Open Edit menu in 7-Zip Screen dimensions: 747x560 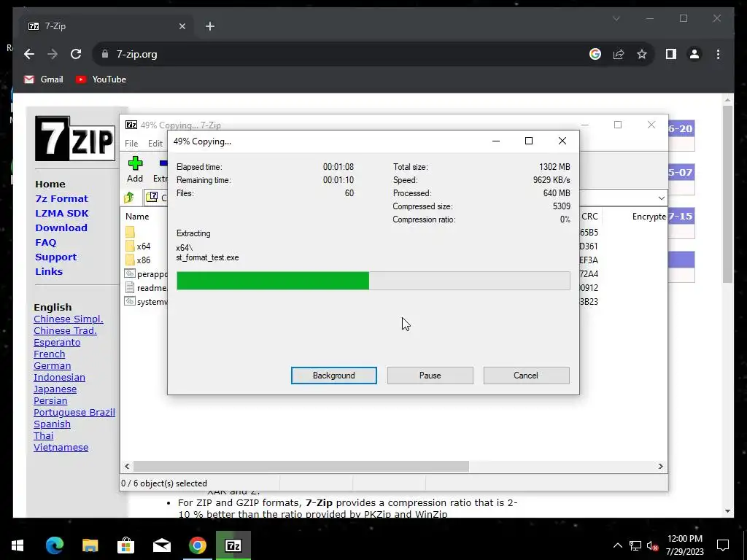click(x=155, y=144)
